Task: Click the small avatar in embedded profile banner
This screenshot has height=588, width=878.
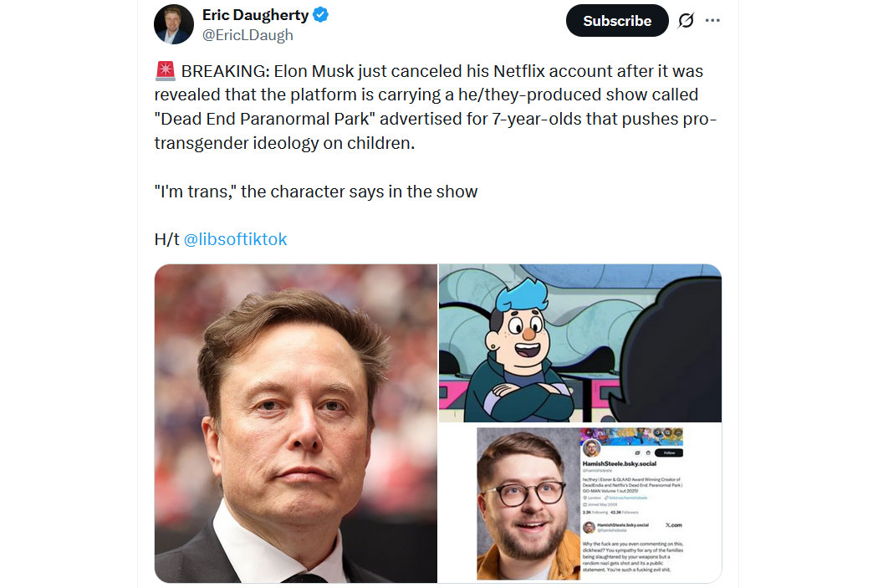Action: click(x=591, y=448)
